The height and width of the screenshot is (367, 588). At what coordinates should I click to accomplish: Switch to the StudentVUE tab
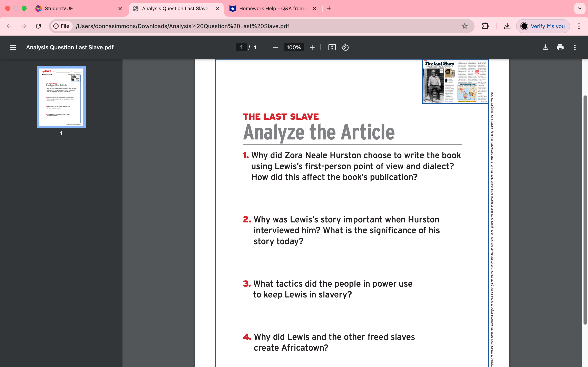(x=58, y=9)
